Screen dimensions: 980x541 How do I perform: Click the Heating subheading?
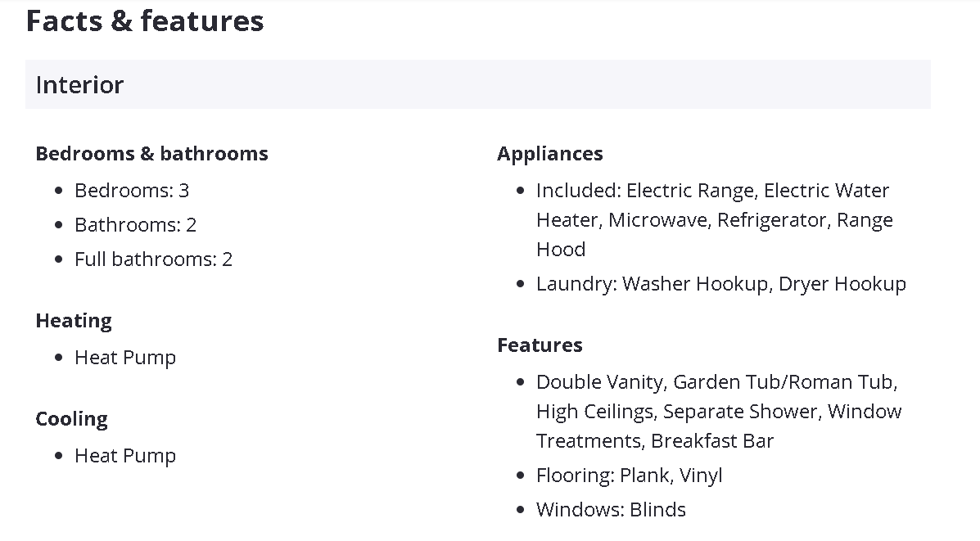coord(74,321)
